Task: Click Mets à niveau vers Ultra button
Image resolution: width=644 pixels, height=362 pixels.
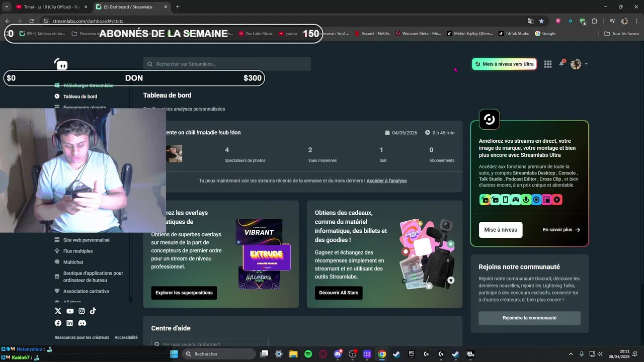Action: click(x=504, y=64)
